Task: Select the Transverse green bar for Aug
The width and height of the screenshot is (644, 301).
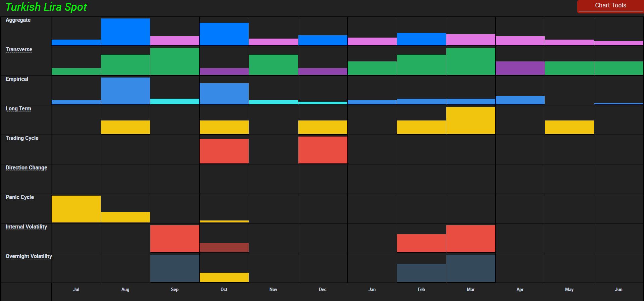Action: pos(126,65)
